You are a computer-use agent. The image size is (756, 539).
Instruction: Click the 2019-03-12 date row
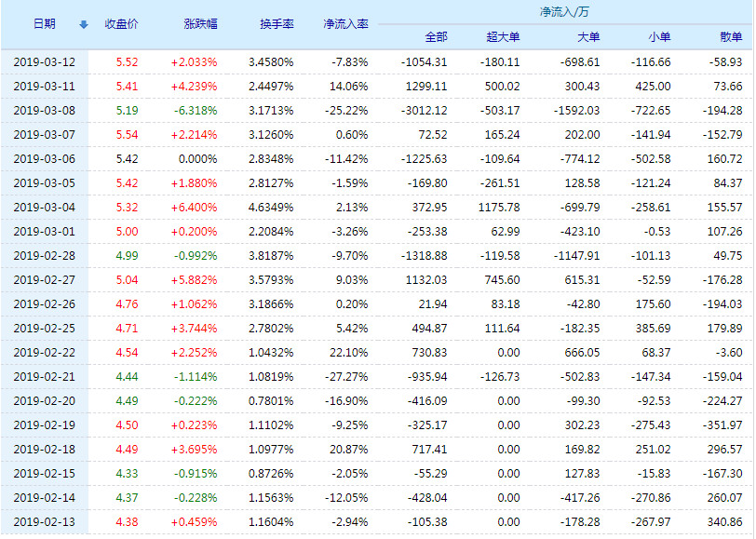point(43,62)
